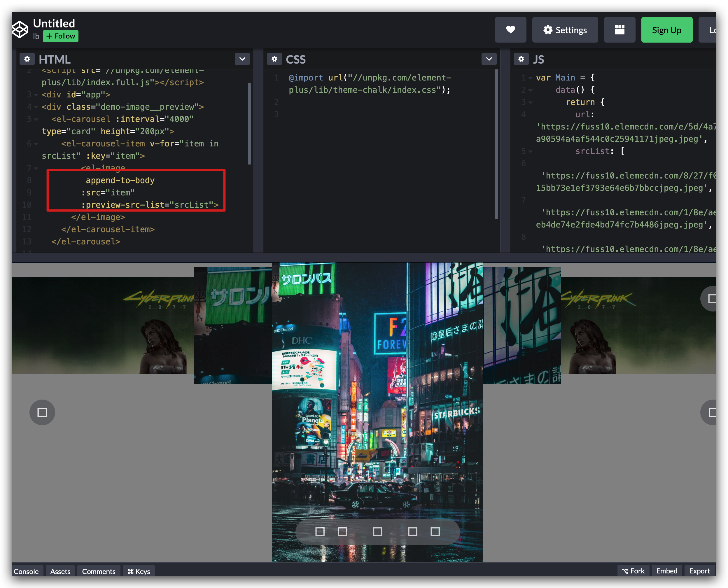Fold JS return block at line 3

[530, 102]
